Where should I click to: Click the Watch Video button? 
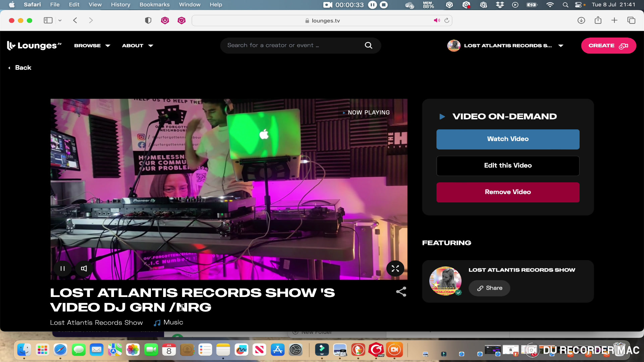[x=508, y=139]
